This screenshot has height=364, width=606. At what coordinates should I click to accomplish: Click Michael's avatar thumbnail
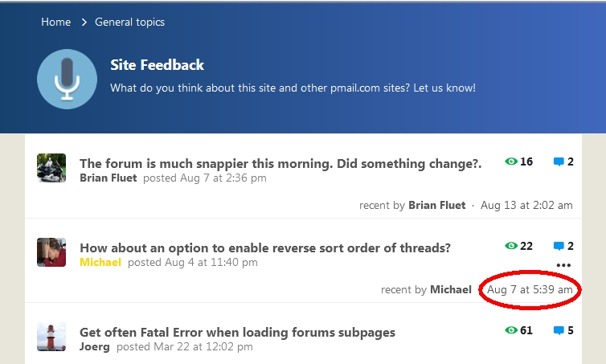[x=51, y=252]
